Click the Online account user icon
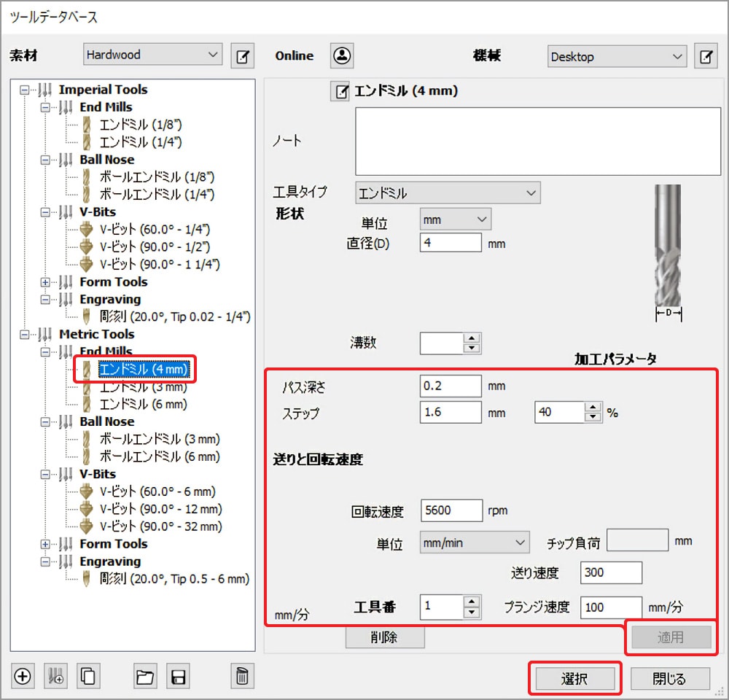 click(x=342, y=55)
